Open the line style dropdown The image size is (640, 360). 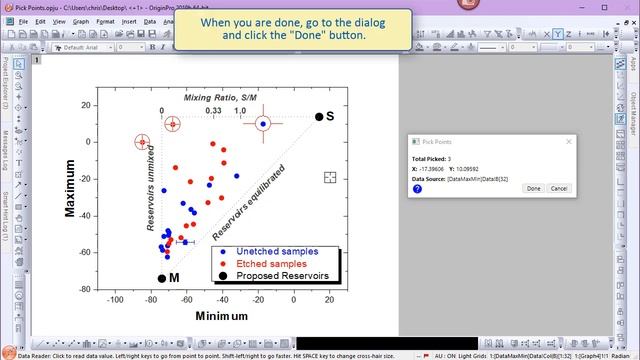tap(491, 48)
